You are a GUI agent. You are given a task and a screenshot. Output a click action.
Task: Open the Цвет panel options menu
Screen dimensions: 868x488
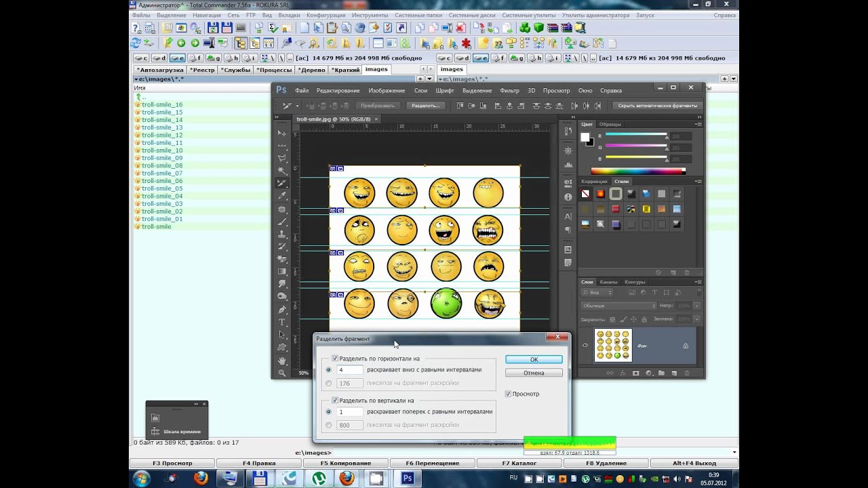coord(698,124)
